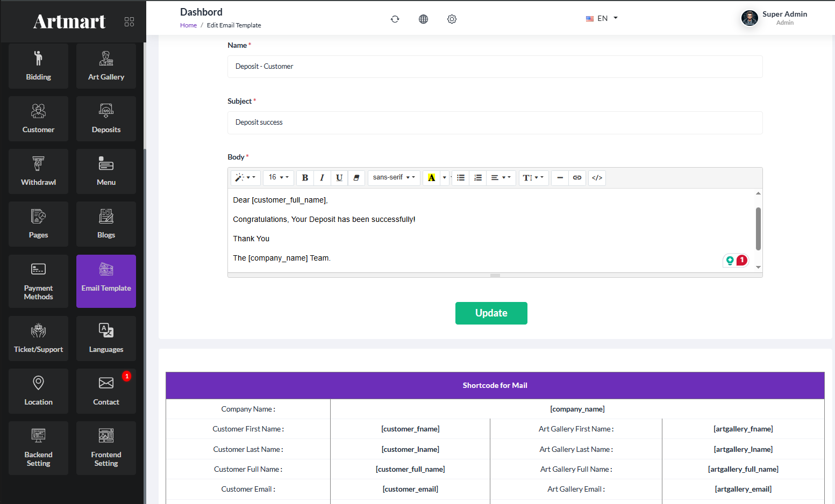Image resolution: width=835 pixels, height=504 pixels.
Task: Switch to code view in the editor
Action: (x=597, y=178)
